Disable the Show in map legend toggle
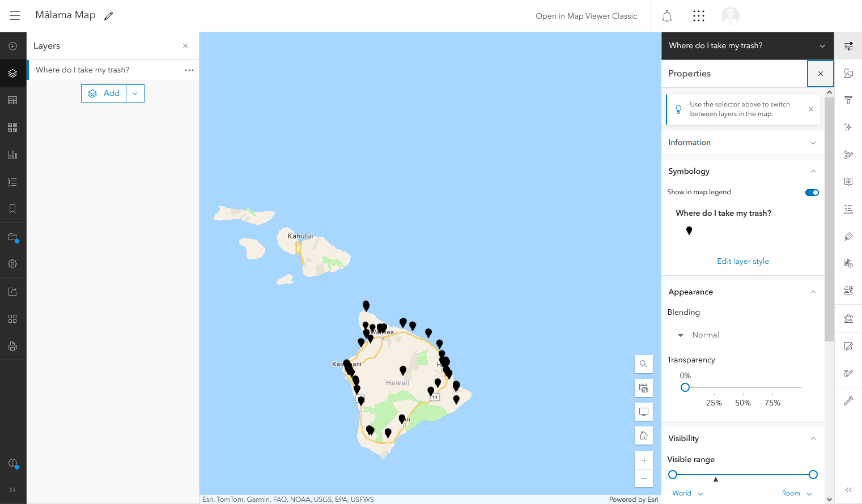This screenshot has width=862, height=504. click(x=812, y=192)
